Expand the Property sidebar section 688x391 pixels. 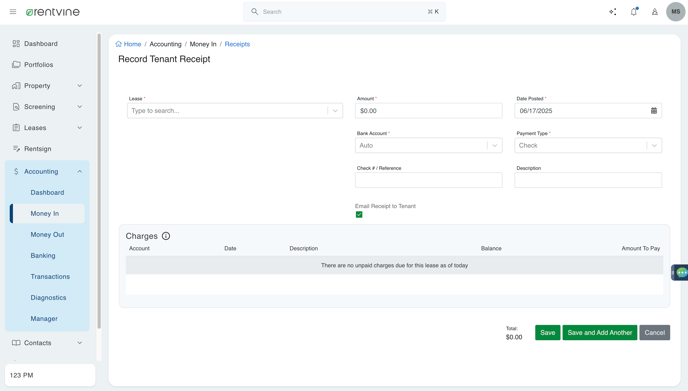pyautogui.click(x=47, y=86)
